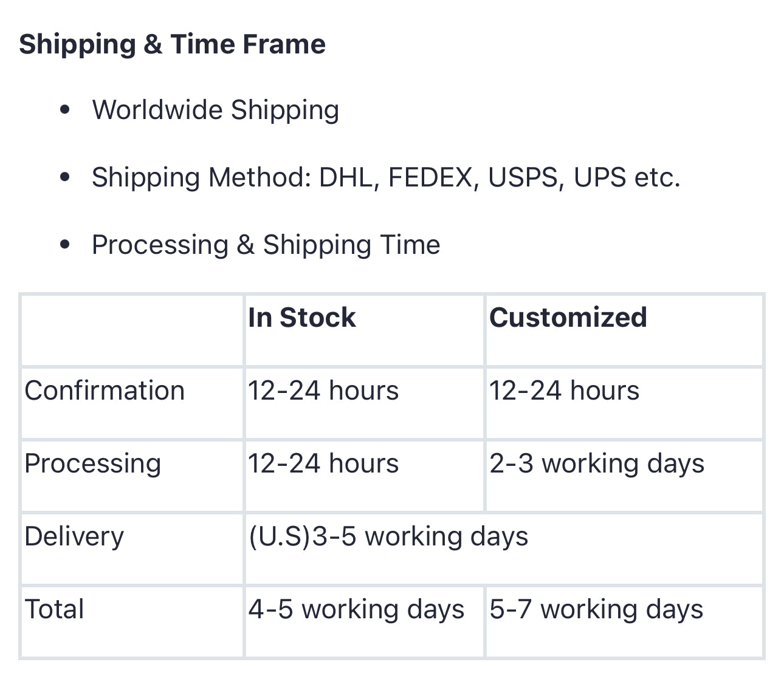This screenshot has height=693, width=784.
Task: Click the Shipping Method bullet line
Action: click(385, 177)
